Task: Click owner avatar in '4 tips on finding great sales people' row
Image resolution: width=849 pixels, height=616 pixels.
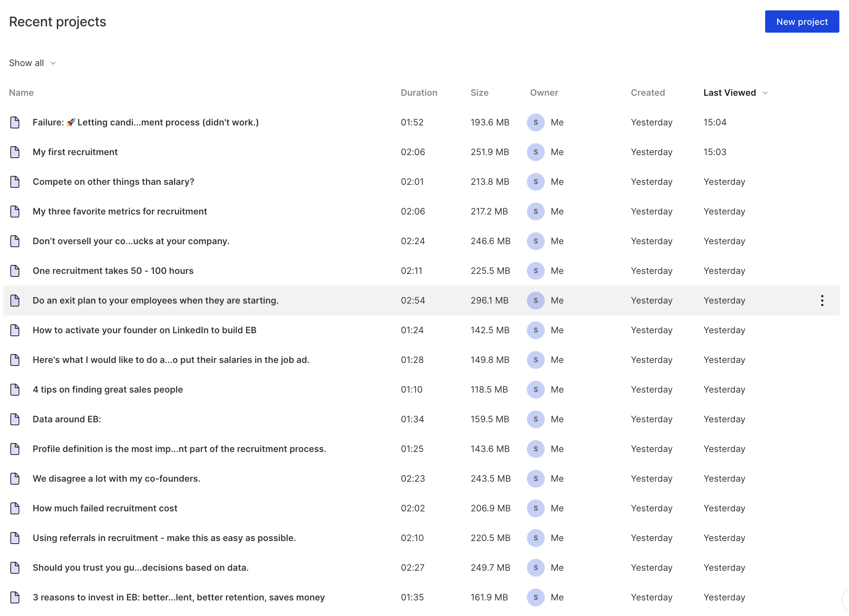Action: 535,390
